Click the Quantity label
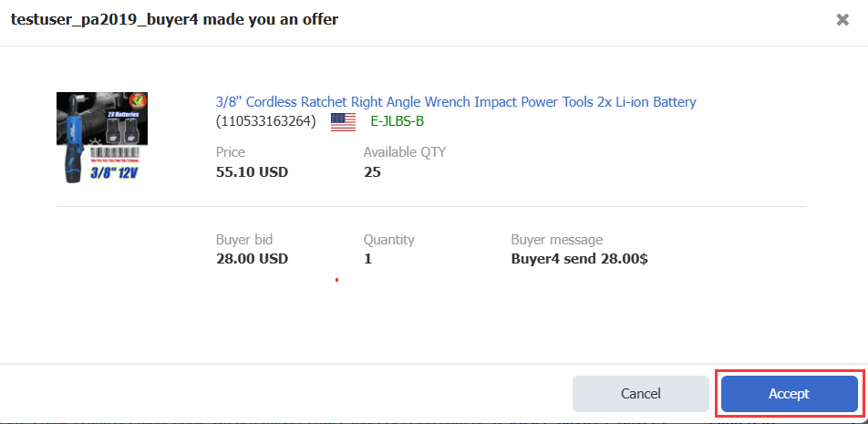The image size is (868, 424). [389, 240]
